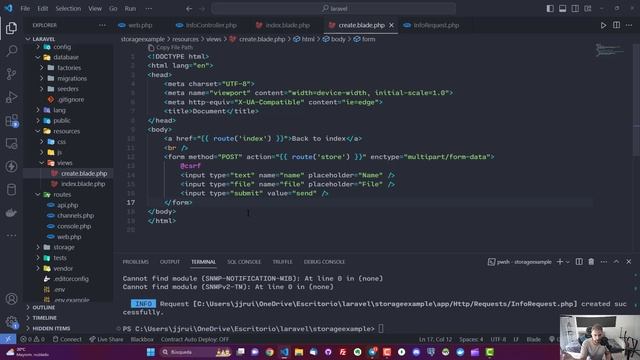Click Live Share in status bar
Image resolution: width=640 pixels, height=360 pixels.
[106, 339]
